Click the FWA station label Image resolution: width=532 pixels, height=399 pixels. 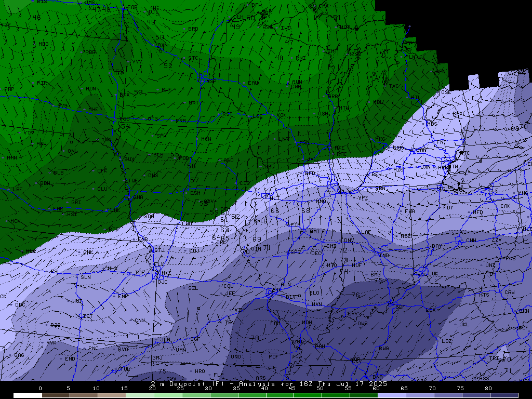[x=409, y=211]
